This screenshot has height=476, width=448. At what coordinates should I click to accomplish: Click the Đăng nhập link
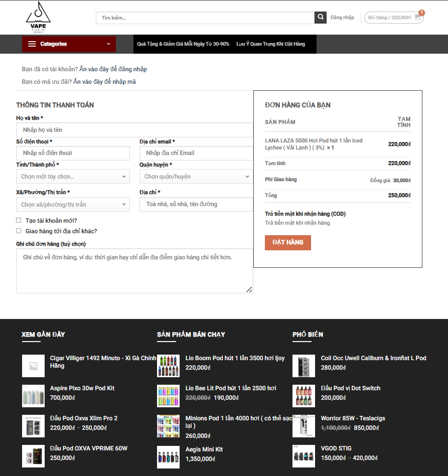pyautogui.click(x=342, y=18)
